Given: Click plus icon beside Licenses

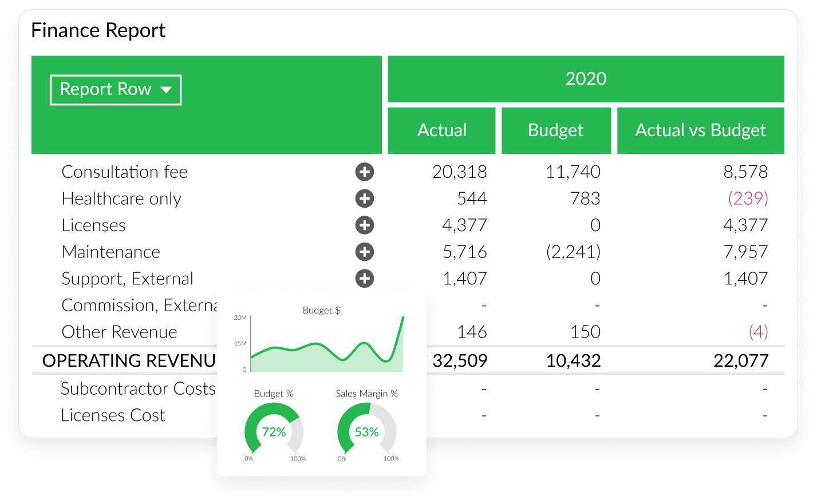Looking at the screenshot, I should [x=365, y=225].
